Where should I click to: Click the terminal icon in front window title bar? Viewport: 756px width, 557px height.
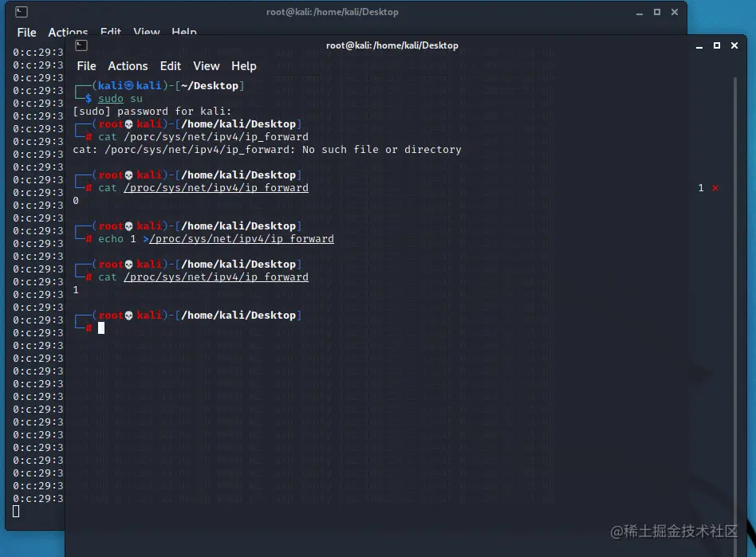point(81,45)
